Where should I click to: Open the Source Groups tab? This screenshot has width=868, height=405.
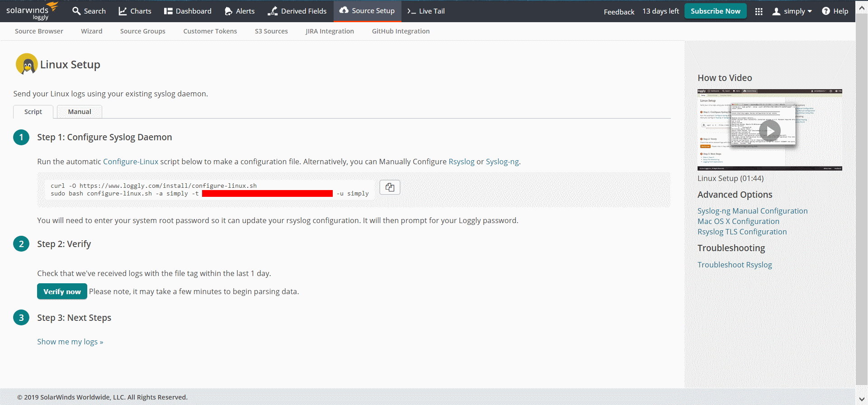click(143, 31)
